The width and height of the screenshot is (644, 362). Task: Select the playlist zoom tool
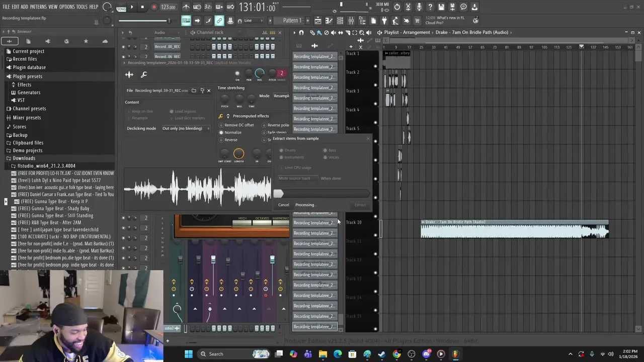coord(362,33)
